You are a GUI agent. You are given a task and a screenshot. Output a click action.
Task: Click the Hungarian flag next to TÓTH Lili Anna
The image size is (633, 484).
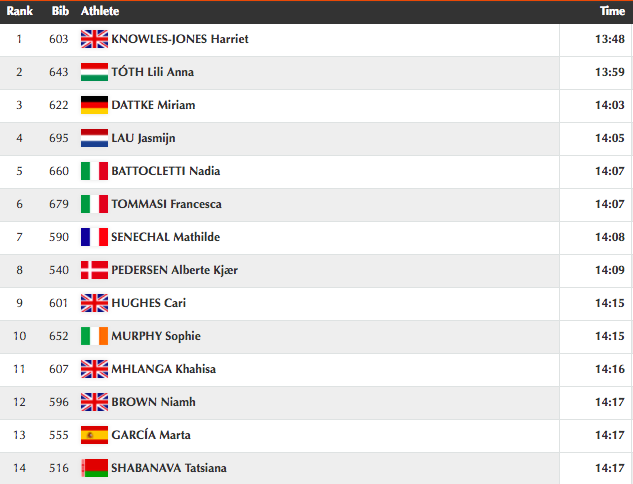pyautogui.click(x=94, y=72)
